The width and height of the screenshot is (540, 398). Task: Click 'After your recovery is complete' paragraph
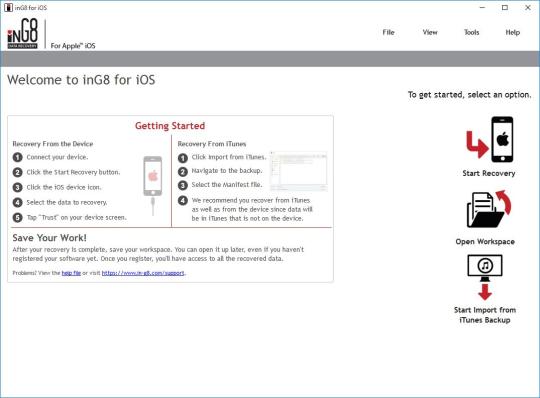158,254
